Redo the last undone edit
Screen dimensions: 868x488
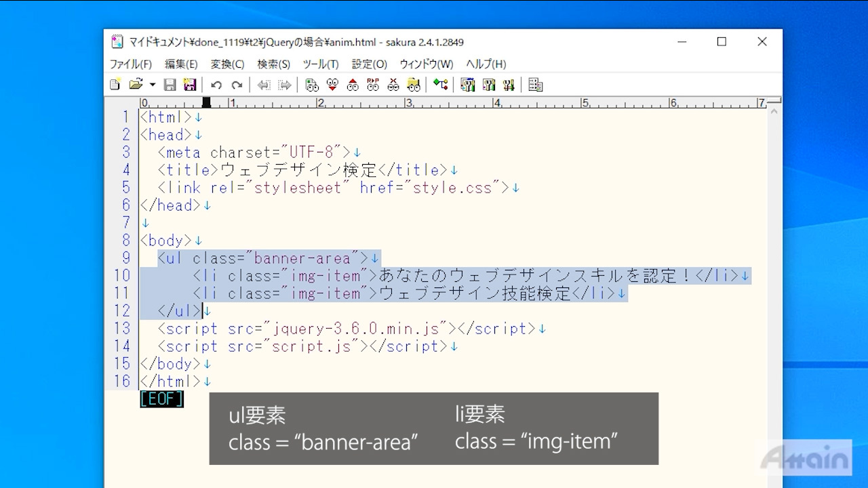(x=237, y=85)
